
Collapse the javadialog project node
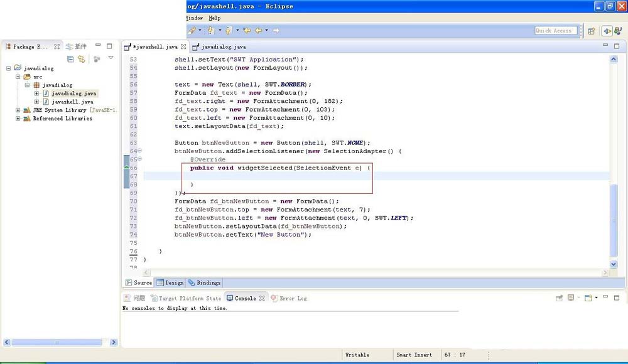(9, 68)
